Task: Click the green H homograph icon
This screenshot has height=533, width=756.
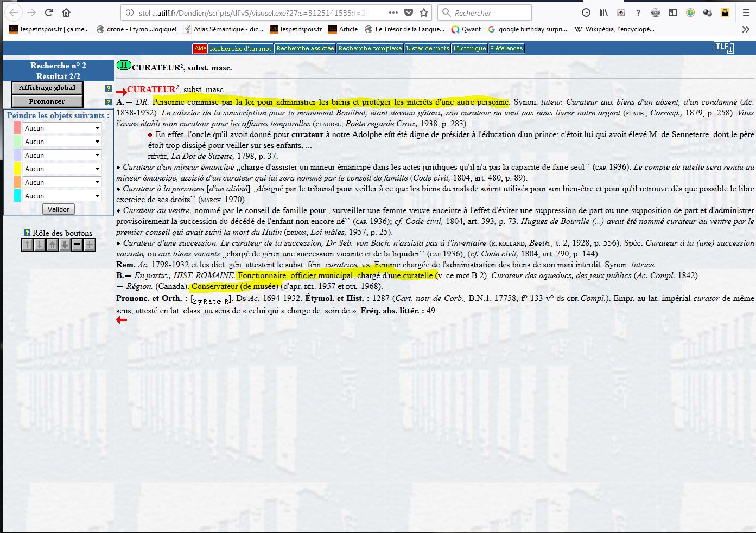Action: click(x=124, y=66)
